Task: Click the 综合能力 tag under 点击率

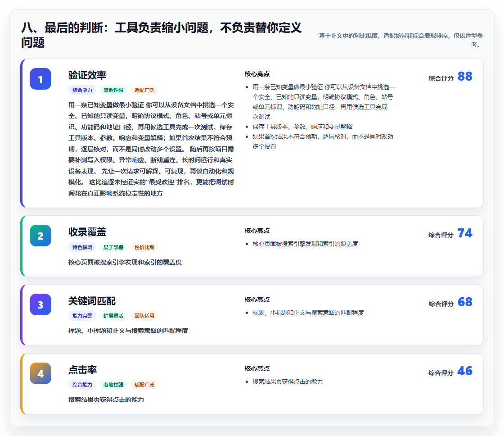Action: coord(82,385)
